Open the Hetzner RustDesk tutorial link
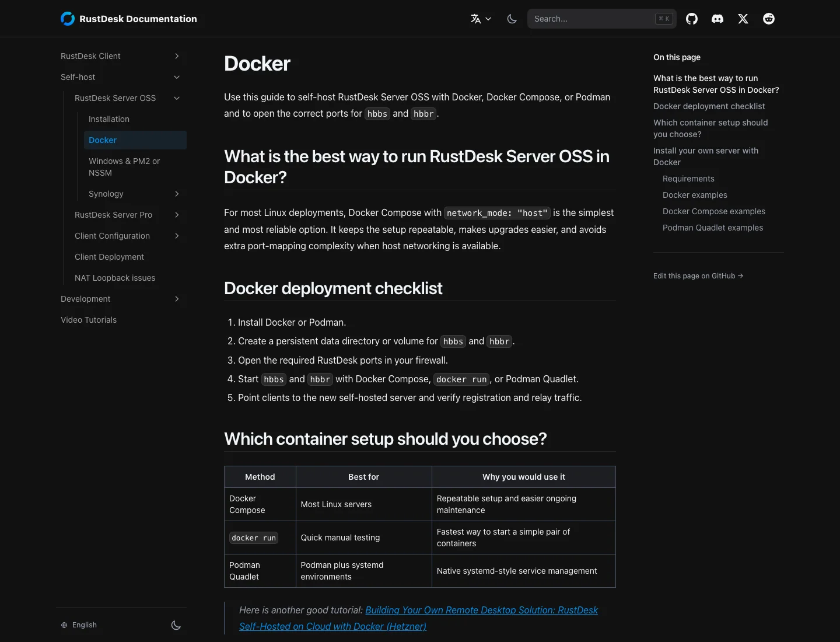840x642 pixels. pyautogui.click(x=419, y=618)
